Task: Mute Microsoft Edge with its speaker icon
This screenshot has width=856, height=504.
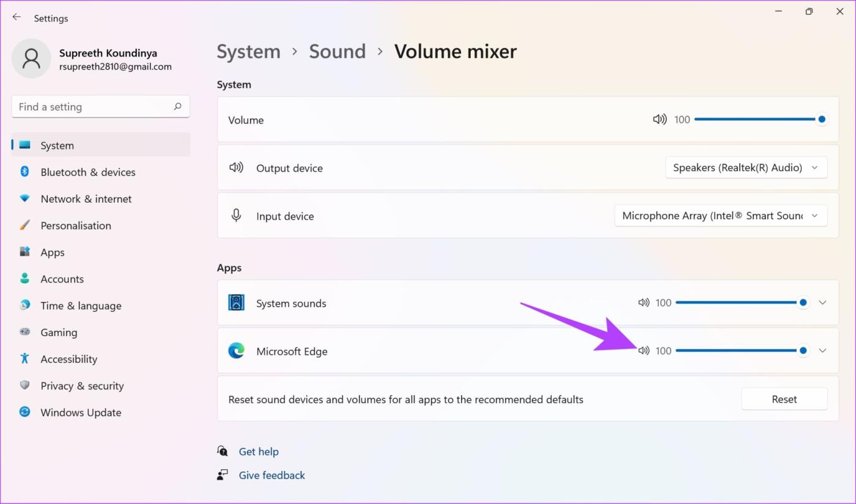Action: coord(644,351)
